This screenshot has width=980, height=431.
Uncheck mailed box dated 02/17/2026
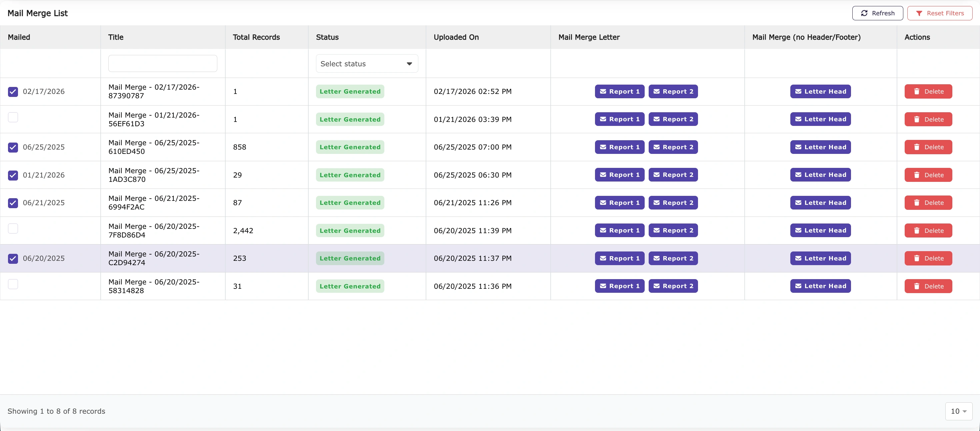click(x=13, y=92)
